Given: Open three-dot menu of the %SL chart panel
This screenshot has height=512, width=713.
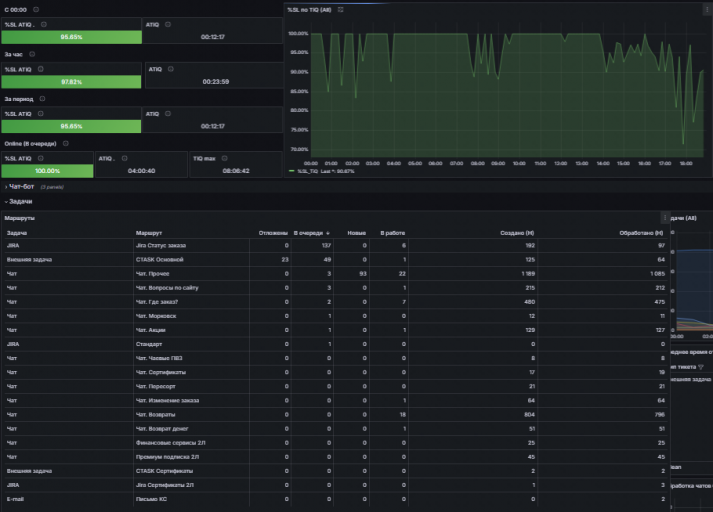Looking at the screenshot, I should tap(707, 10).
